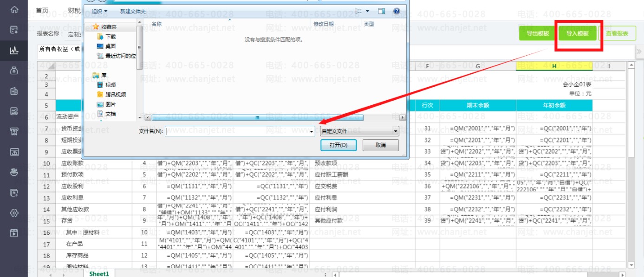
Task: Switch to the 财税 tab
Action: [74, 10]
